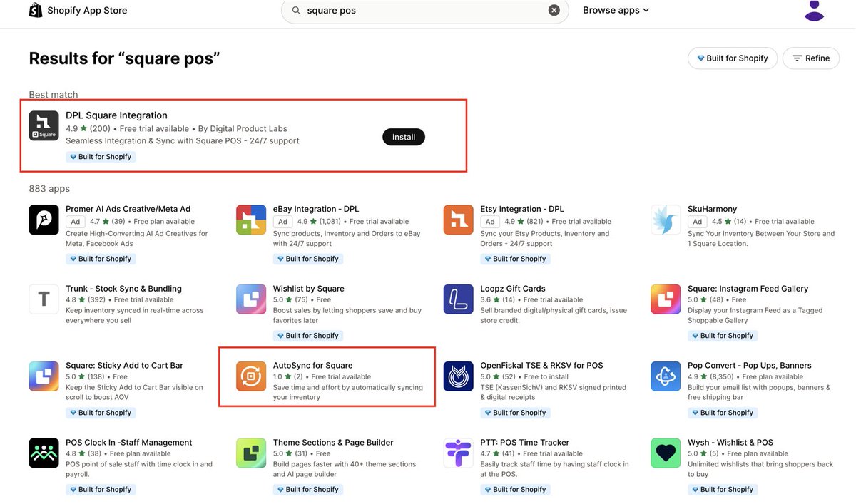Click the Etsy Integration - DPL icon
Screen dimensions: 856x504
pos(459,220)
